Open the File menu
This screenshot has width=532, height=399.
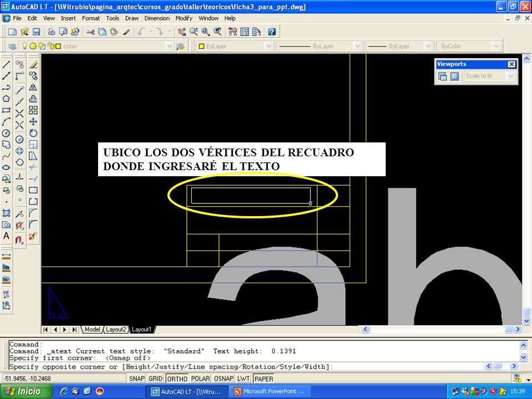pyautogui.click(x=17, y=18)
